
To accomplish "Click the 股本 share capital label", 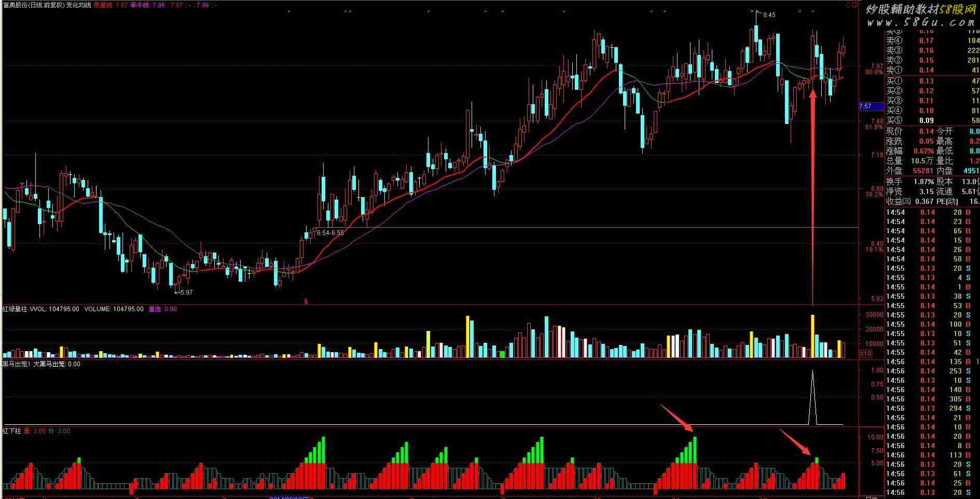I will 945,182.
